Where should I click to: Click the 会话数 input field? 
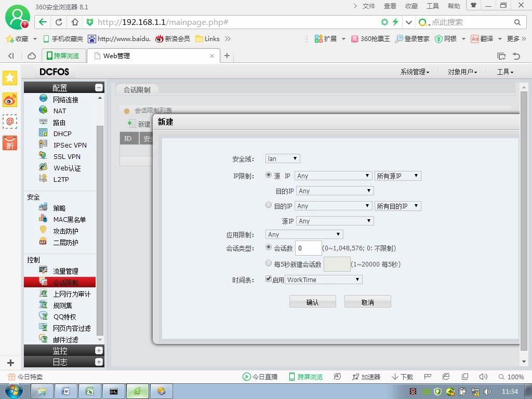[x=309, y=248]
